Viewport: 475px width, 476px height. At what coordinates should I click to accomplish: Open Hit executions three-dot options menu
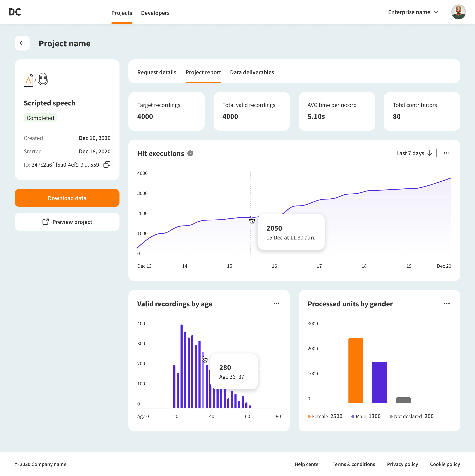coord(446,153)
